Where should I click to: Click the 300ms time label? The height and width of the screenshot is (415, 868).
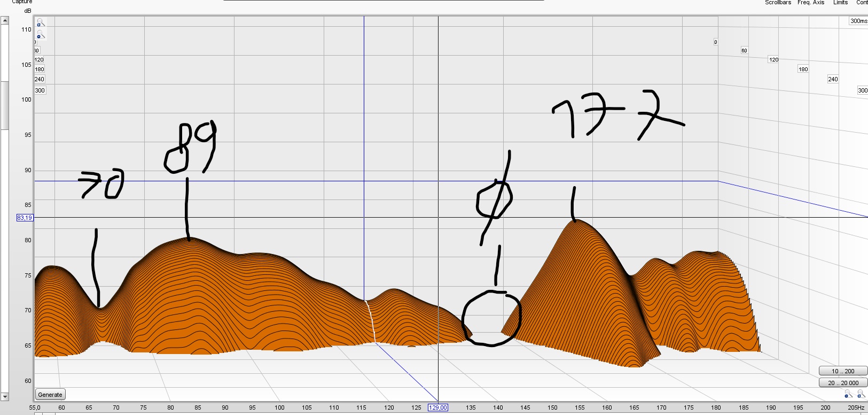click(858, 21)
